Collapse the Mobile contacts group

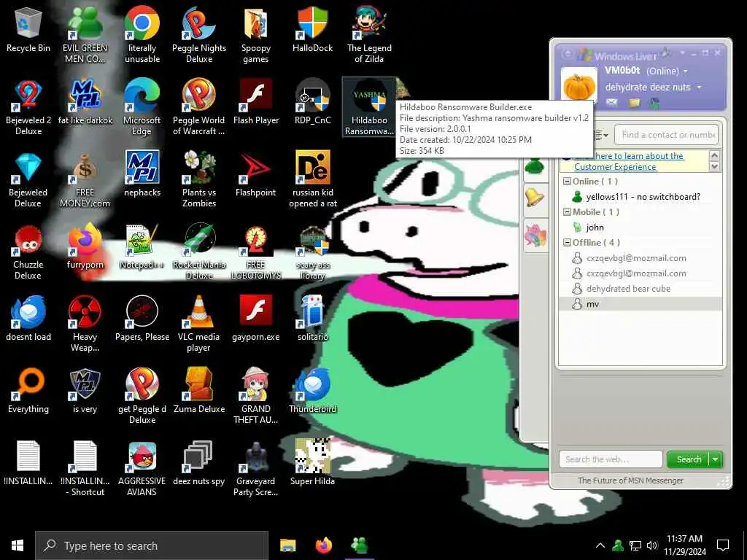[x=567, y=212]
